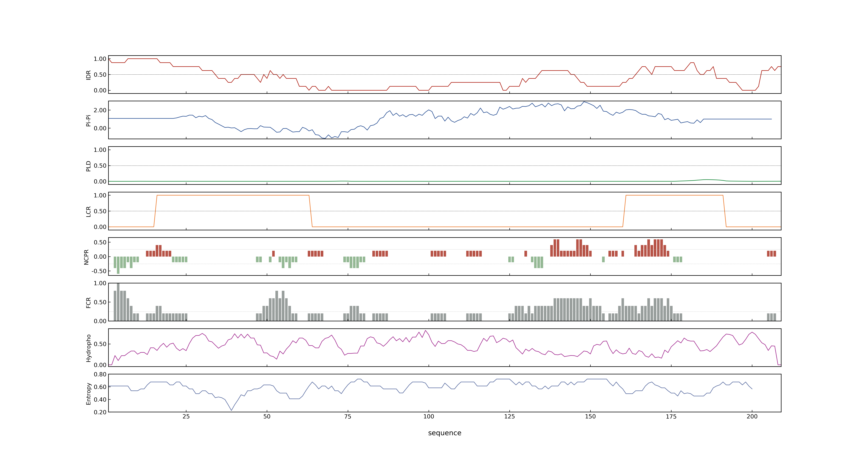This screenshot has width=868, height=463.
Task: Click the Pi-Pi y-axis label
Action: coord(88,120)
